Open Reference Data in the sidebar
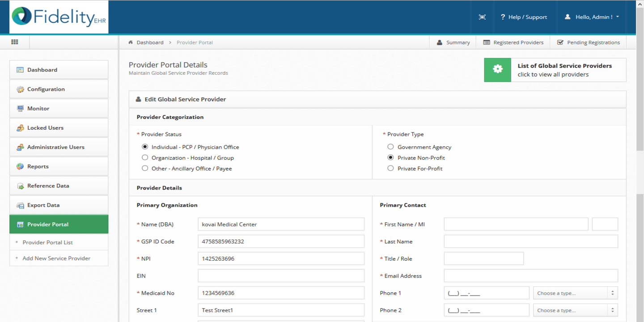Viewport: 644px width, 322px height. click(59, 186)
